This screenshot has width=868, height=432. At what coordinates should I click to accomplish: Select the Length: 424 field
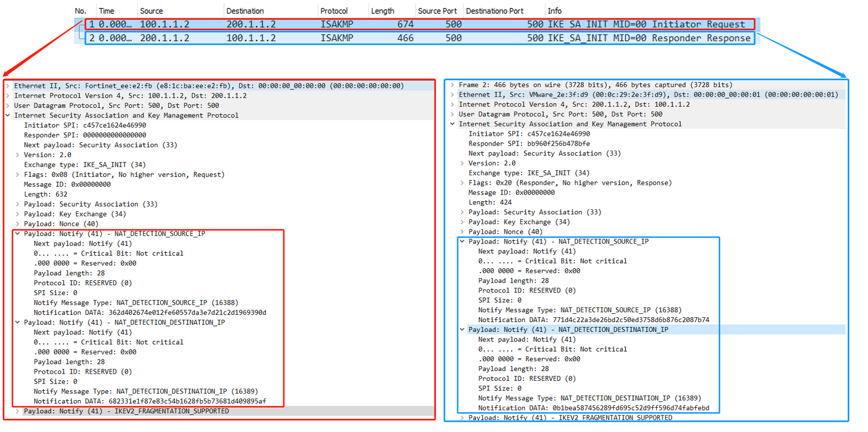[x=490, y=203]
